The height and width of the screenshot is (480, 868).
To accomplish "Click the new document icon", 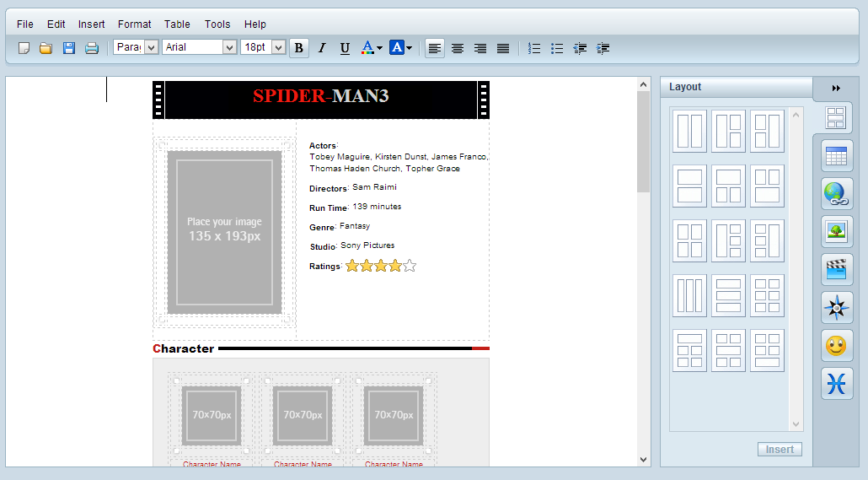I will coord(24,48).
